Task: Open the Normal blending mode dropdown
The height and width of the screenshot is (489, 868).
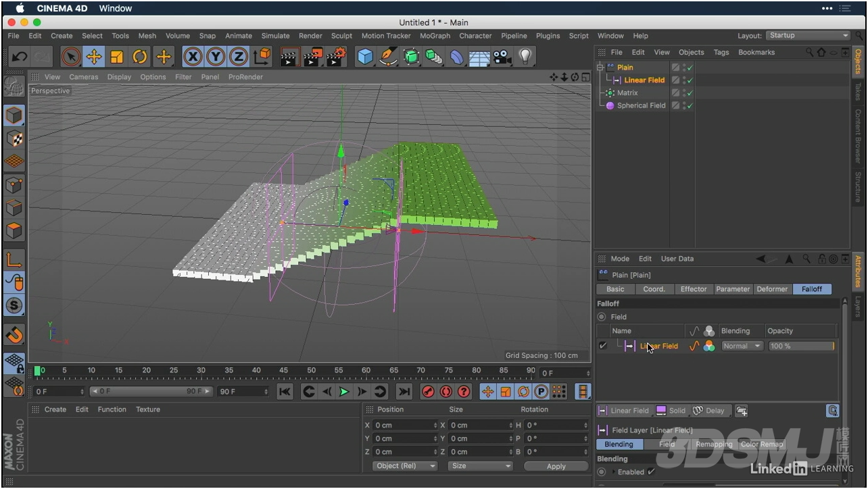Action: point(742,346)
